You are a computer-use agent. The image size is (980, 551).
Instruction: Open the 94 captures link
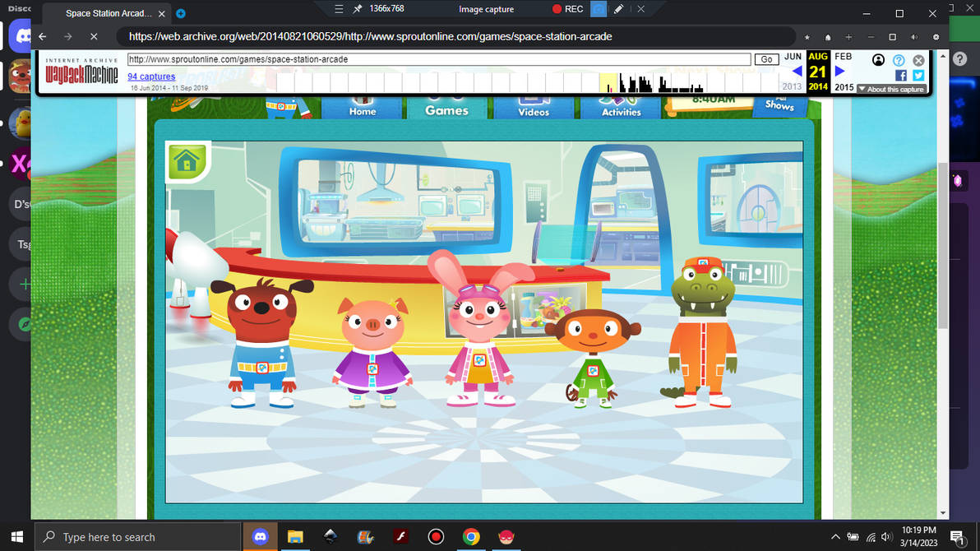tap(151, 76)
